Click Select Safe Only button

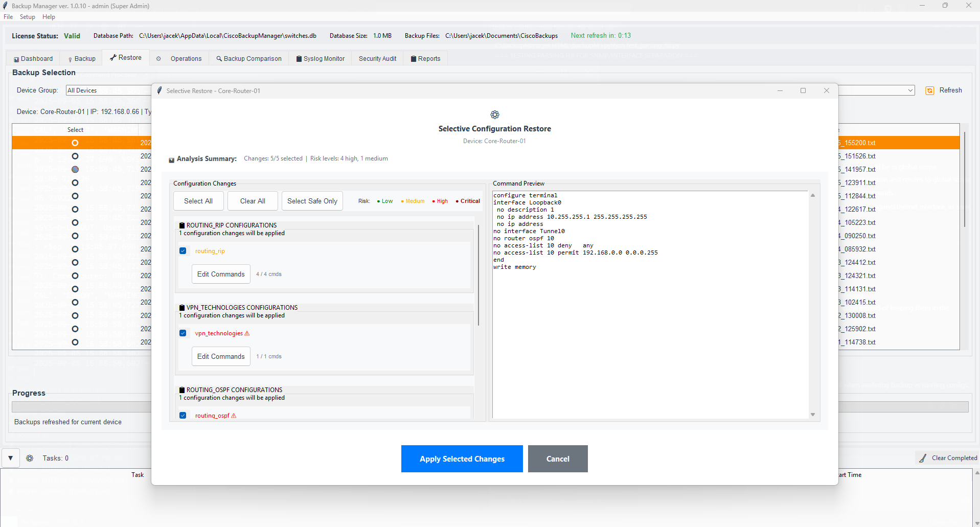pos(312,201)
